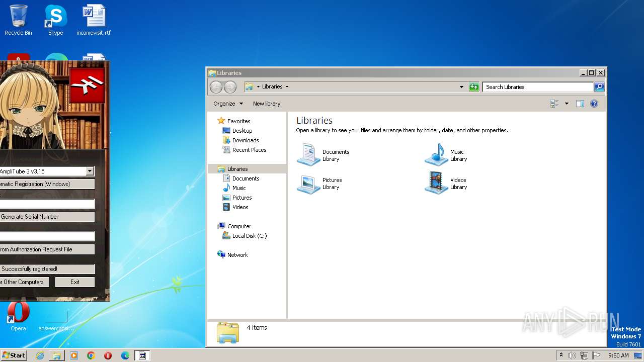
Task: Click the network tray icon
Action: 584,355
